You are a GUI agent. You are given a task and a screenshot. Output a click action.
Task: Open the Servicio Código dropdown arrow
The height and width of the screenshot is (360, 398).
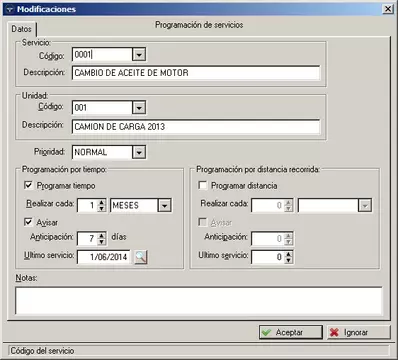(x=139, y=54)
